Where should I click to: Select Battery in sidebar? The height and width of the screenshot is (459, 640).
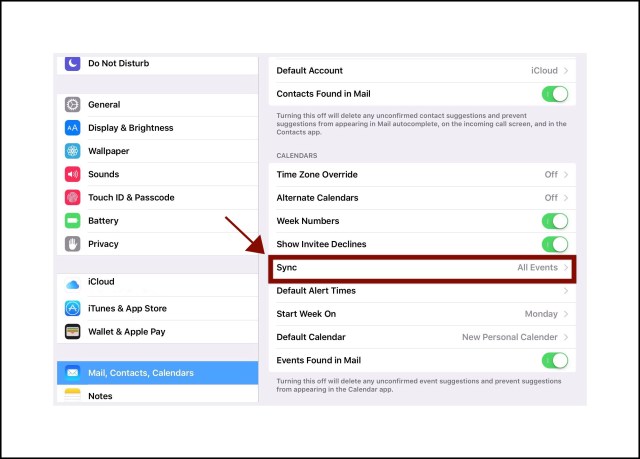(x=158, y=221)
